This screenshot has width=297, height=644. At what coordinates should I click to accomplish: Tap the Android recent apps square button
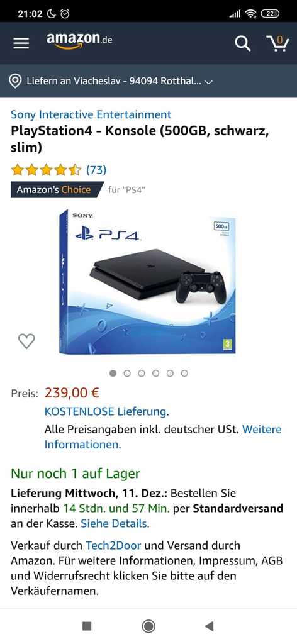(x=87, y=626)
